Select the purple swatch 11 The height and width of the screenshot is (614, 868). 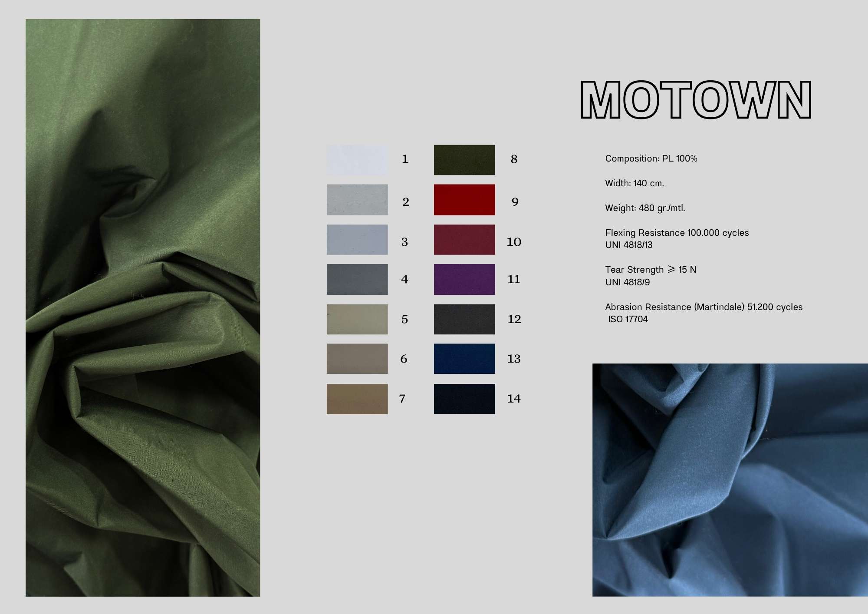464,279
